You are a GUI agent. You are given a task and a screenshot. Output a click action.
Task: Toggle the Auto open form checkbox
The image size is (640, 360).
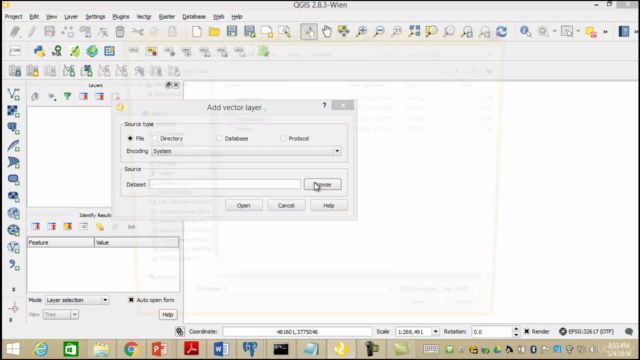point(131,300)
